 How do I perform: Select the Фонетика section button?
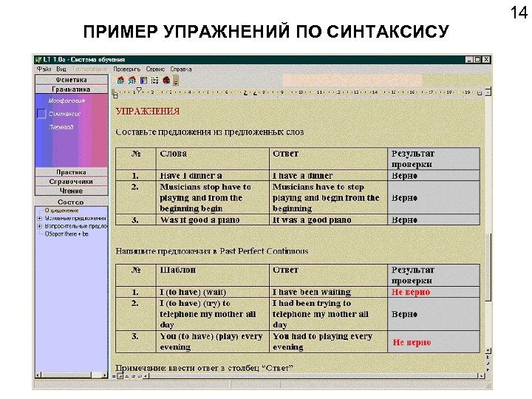pos(71,80)
